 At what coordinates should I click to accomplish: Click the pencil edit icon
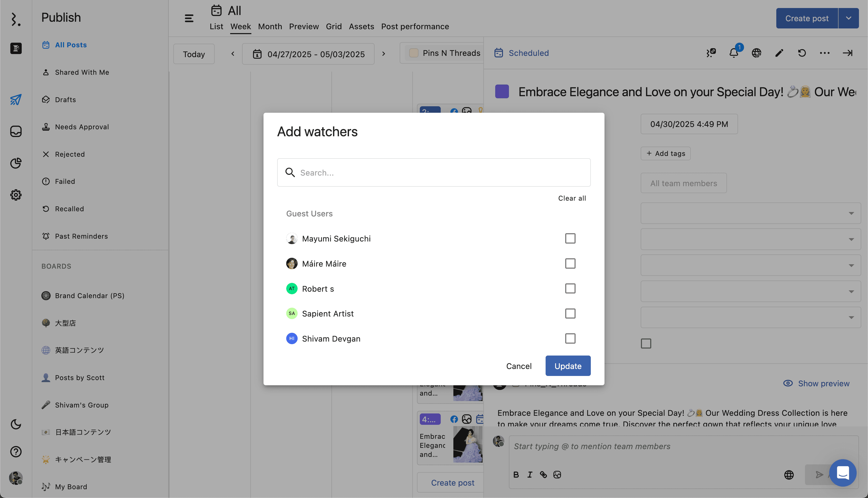779,53
